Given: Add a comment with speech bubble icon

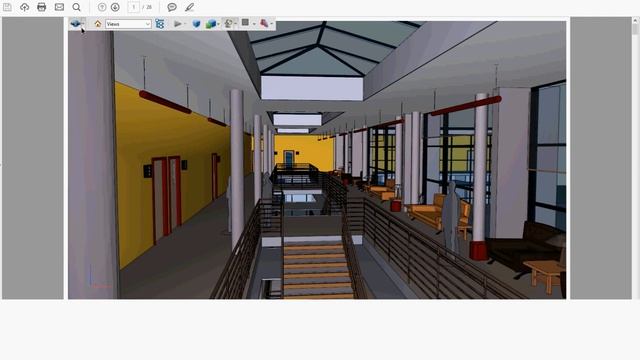Looking at the screenshot, I should (172, 7).
